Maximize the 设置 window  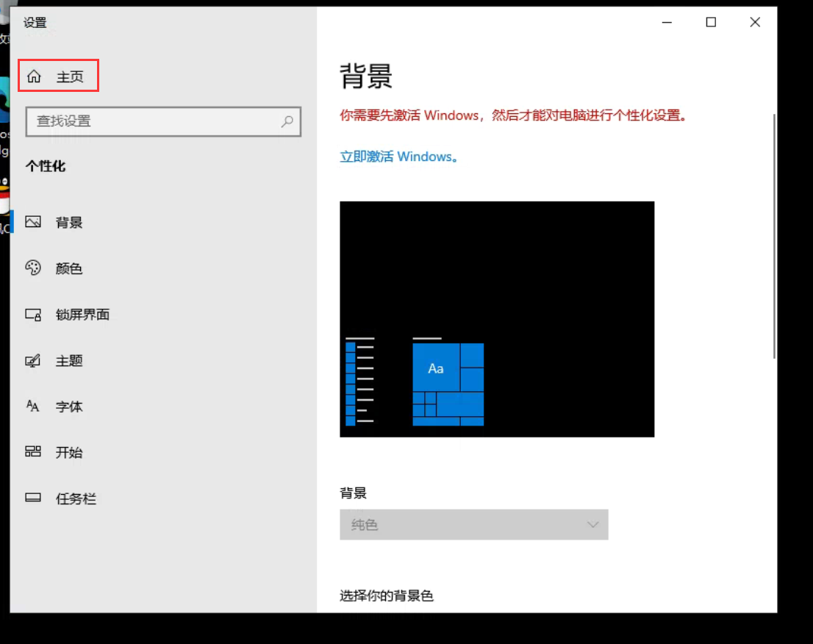point(711,22)
